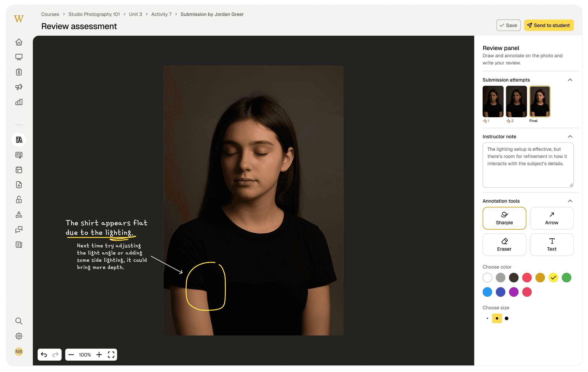This screenshot has width=588, height=372.
Task: Open the megaphone announcements icon
Action: (19, 87)
